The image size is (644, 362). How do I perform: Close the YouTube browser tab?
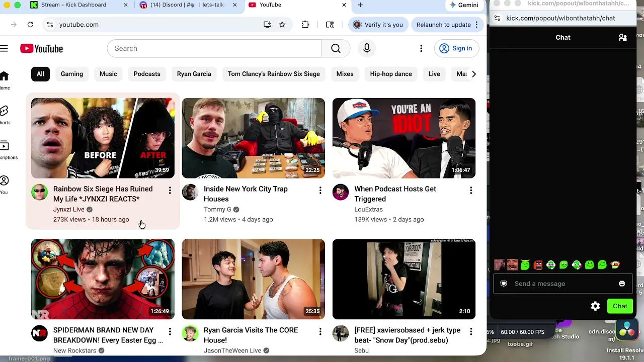tap(344, 5)
